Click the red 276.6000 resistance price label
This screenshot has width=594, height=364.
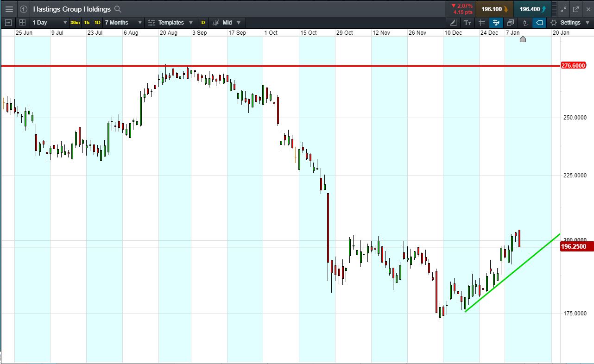coord(573,66)
